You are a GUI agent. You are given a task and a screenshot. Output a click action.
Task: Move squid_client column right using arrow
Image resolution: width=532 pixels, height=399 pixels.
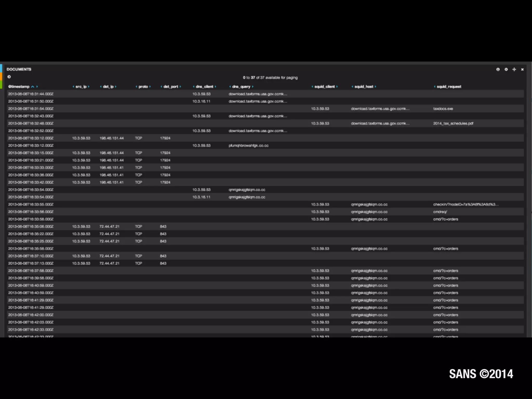[x=337, y=87]
